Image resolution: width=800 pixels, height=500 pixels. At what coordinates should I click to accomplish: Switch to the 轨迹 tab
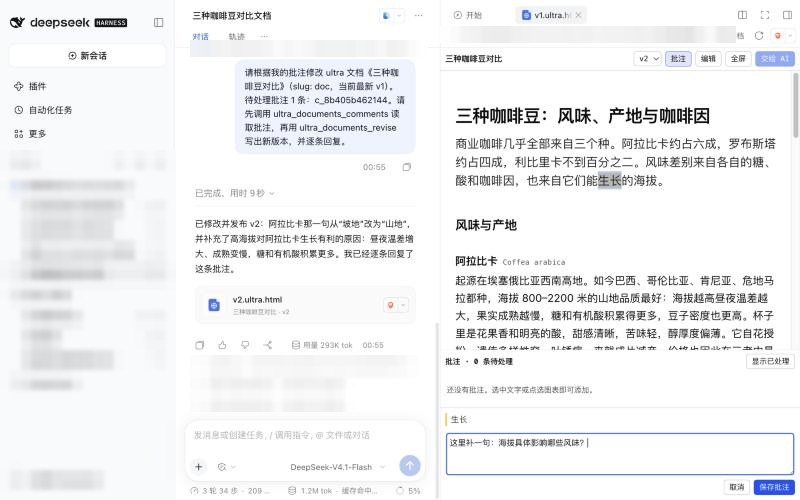[x=236, y=36]
